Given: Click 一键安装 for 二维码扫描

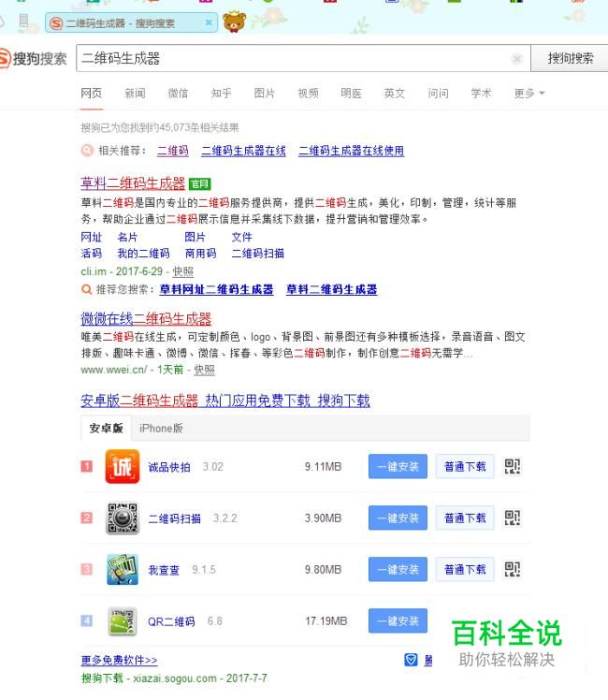Looking at the screenshot, I should [x=398, y=518].
